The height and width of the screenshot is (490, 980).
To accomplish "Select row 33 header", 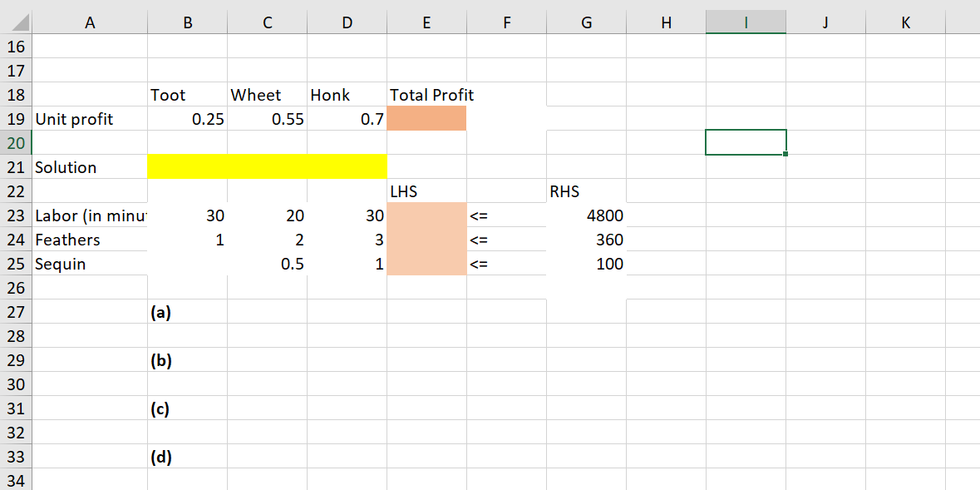I will tap(16, 456).
